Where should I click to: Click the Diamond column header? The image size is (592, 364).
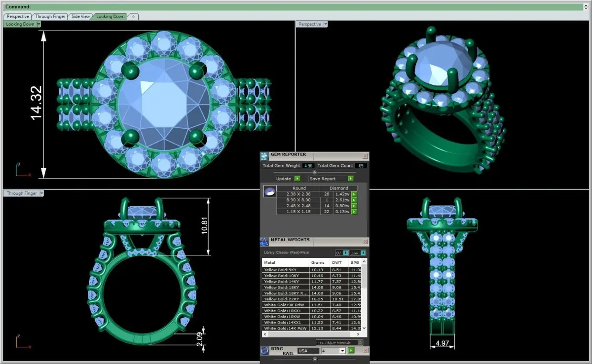(x=338, y=188)
